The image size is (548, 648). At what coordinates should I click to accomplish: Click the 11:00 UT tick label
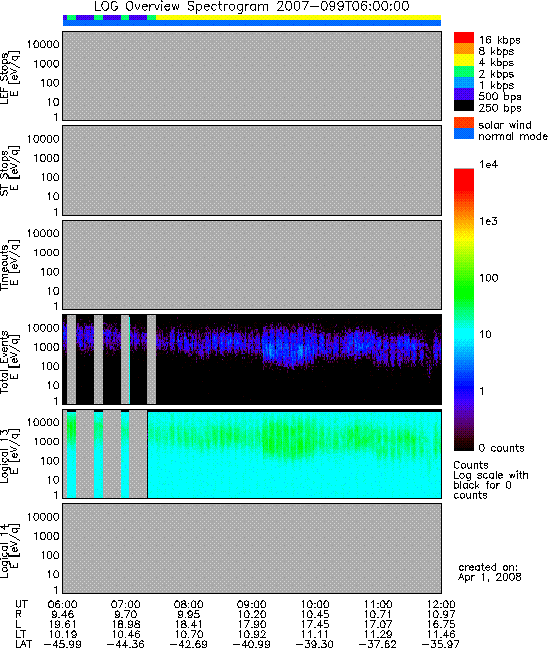378,604
